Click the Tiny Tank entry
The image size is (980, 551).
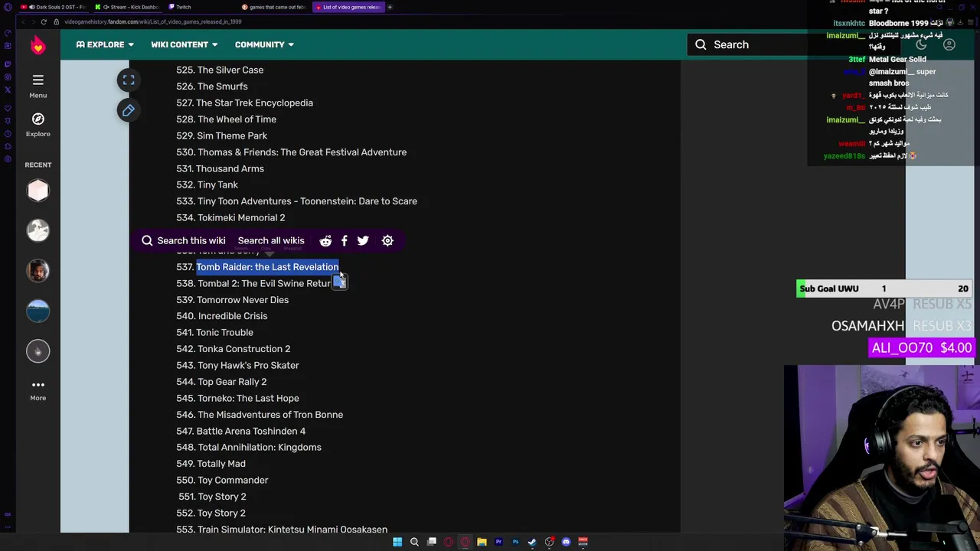tap(217, 184)
